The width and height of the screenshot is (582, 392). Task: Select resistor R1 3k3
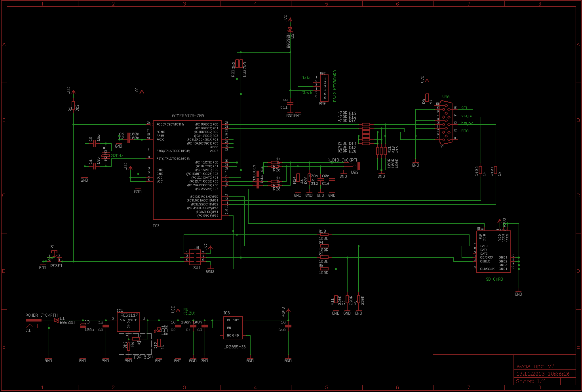click(73, 105)
